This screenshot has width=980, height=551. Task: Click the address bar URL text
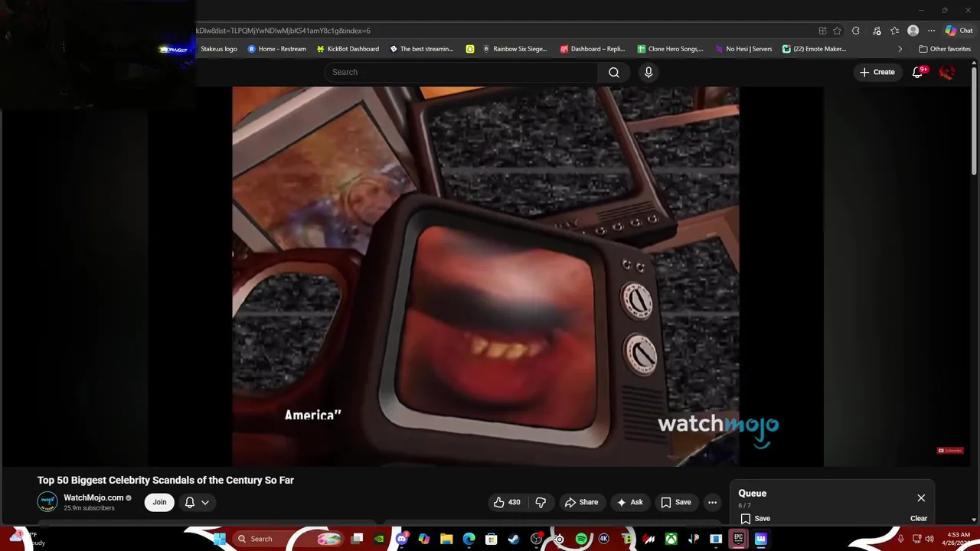tap(283, 31)
